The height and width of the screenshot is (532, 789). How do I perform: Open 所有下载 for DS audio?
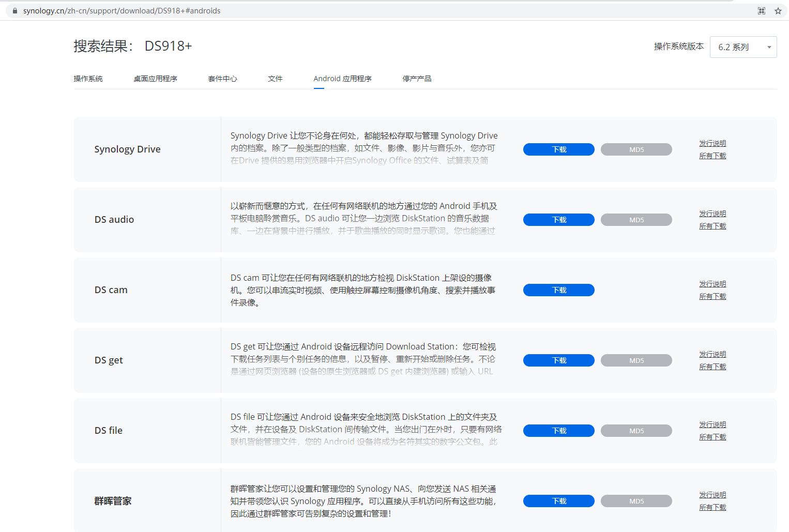712,226
